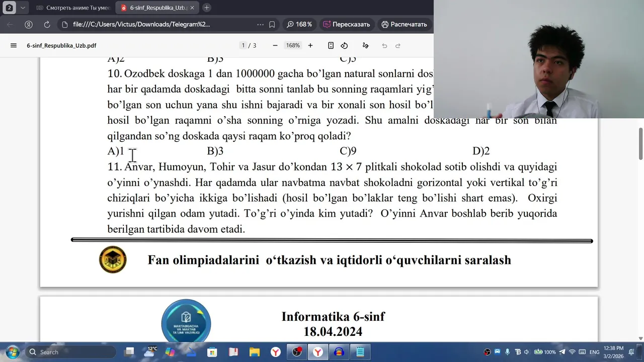Open a new tab with plus button
The width and height of the screenshot is (644, 362).
(207, 8)
